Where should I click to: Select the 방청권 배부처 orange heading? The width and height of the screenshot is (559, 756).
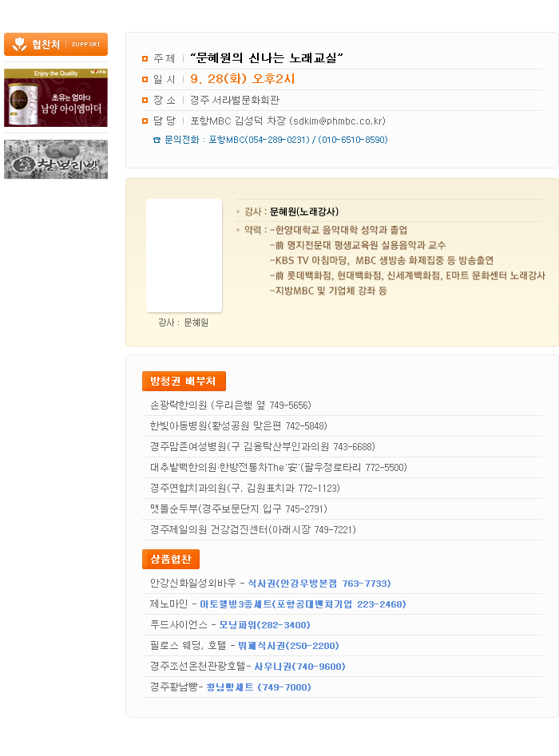pyautogui.click(x=184, y=382)
